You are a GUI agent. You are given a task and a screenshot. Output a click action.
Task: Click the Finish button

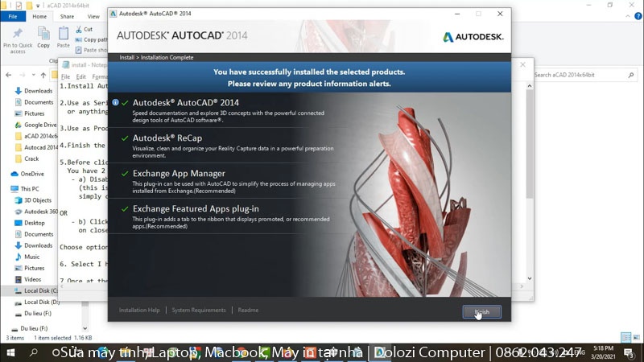click(481, 312)
